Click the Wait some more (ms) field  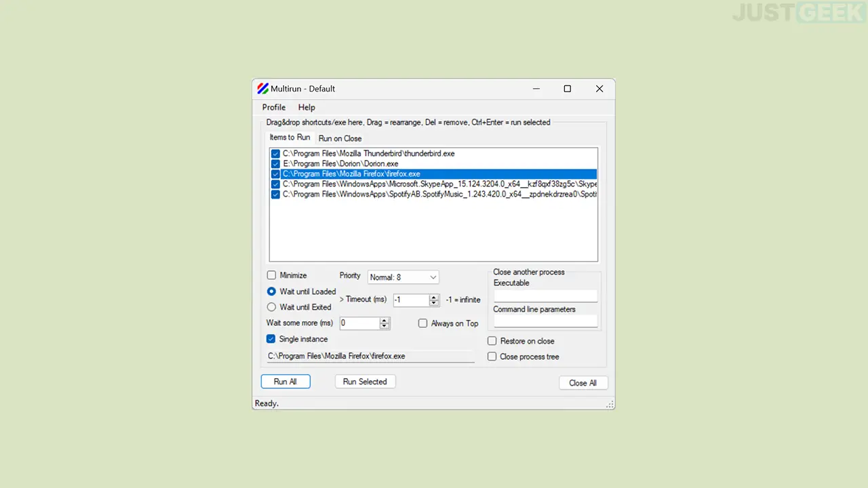tap(359, 323)
